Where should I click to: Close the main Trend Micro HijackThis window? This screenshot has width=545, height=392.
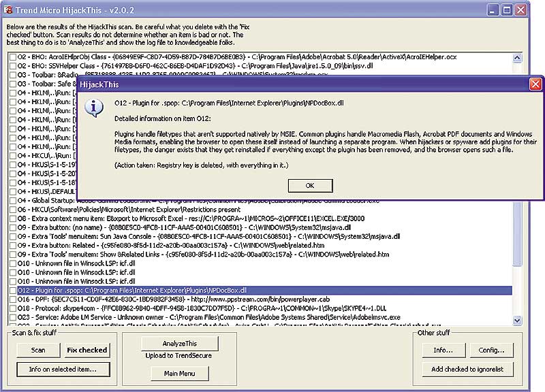coord(520,10)
